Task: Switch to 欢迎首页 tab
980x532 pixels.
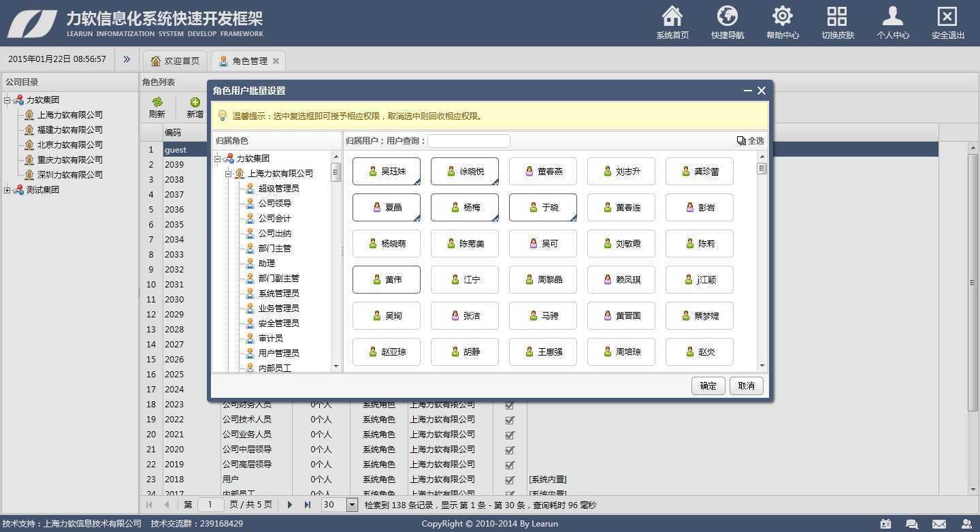Action: (x=176, y=61)
